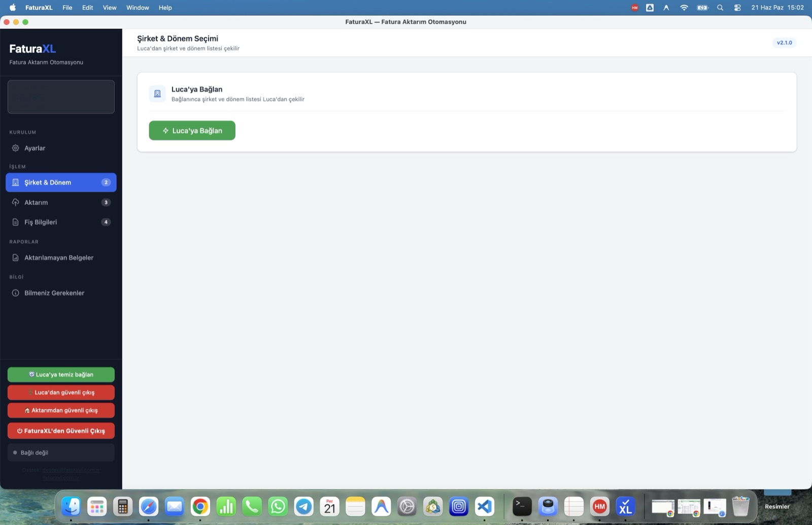This screenshot has width=812, height=525.
Task: Open Calendar from the Dock
Action: point(330,506)
